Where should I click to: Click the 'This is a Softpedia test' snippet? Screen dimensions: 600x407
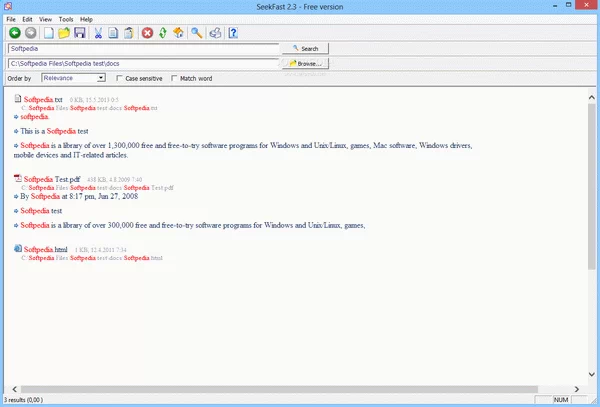point(54,131)
